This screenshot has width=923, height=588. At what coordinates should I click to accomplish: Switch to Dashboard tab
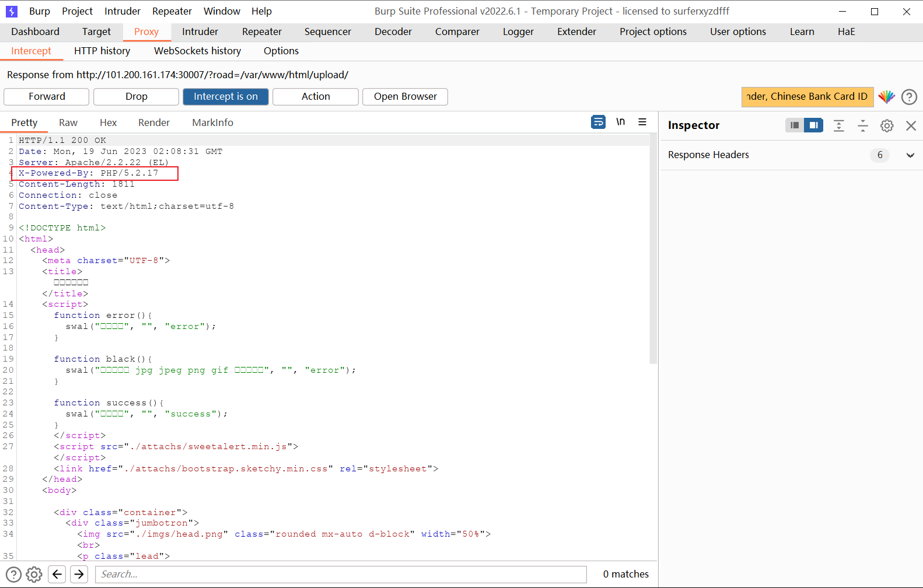point(35,32)
